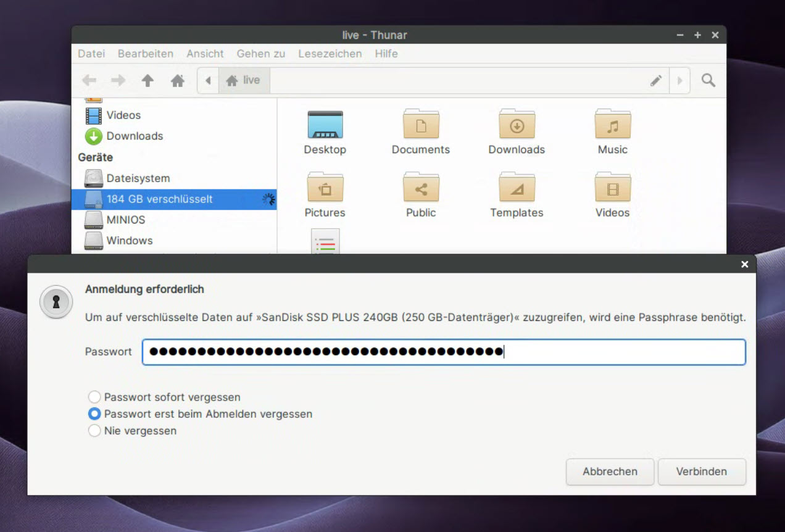Open the search magnifier icon

click(708, 80)
